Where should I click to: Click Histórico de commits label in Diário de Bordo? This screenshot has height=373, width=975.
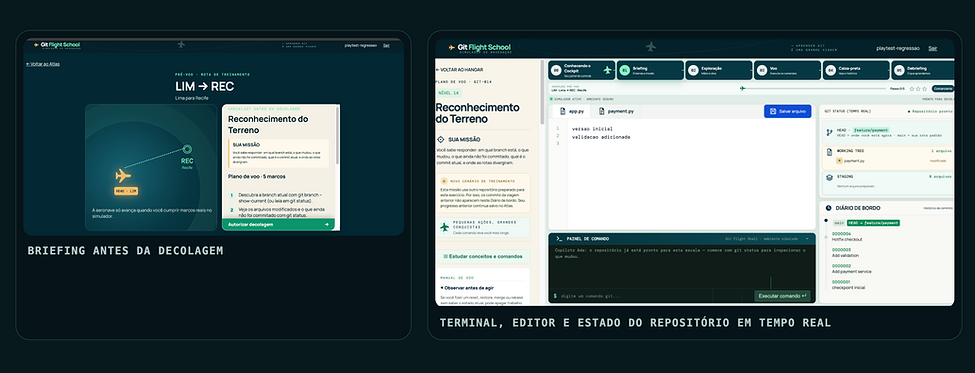tap(938, 208)
